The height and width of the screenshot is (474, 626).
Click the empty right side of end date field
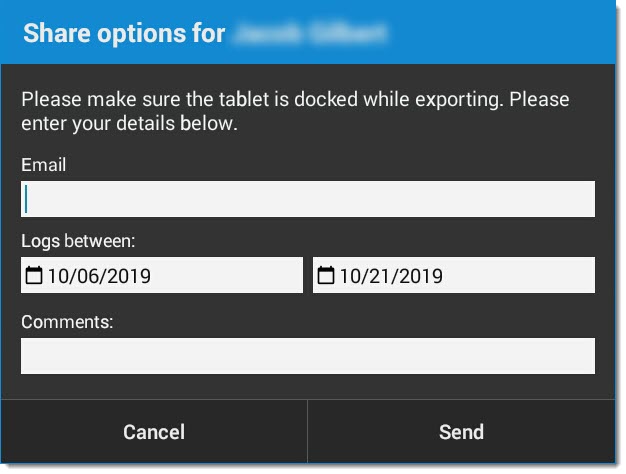(x=519, y=275)
